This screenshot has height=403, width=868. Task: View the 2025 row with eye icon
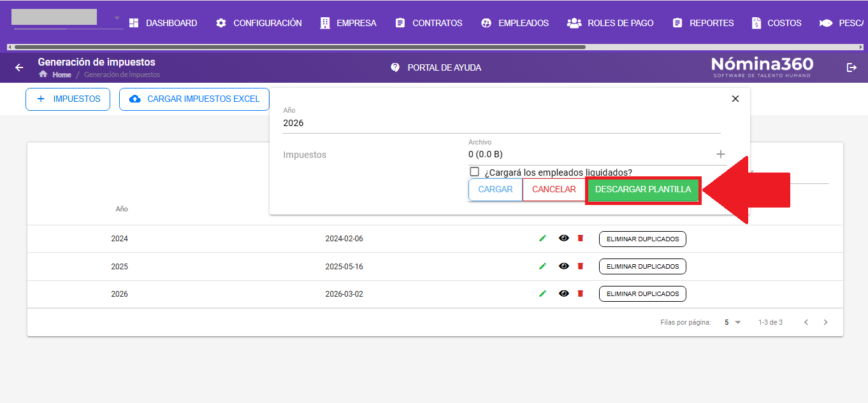pos(564,266)
